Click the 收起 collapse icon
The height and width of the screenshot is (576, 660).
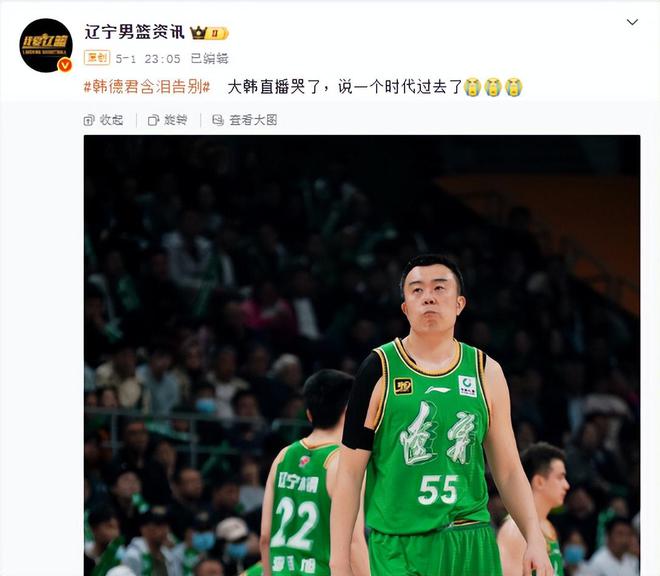pos(89,120)
